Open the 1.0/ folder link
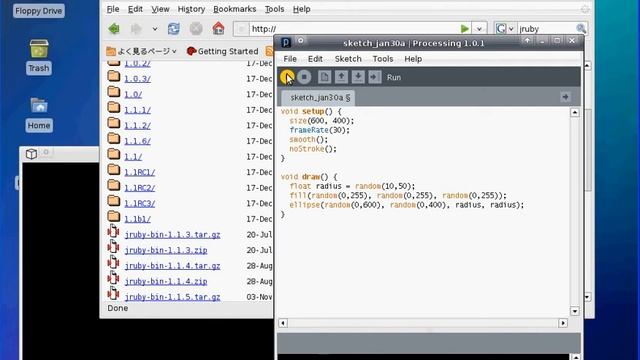The height and width of the screenshot is (360, 640). click(133, 94)
